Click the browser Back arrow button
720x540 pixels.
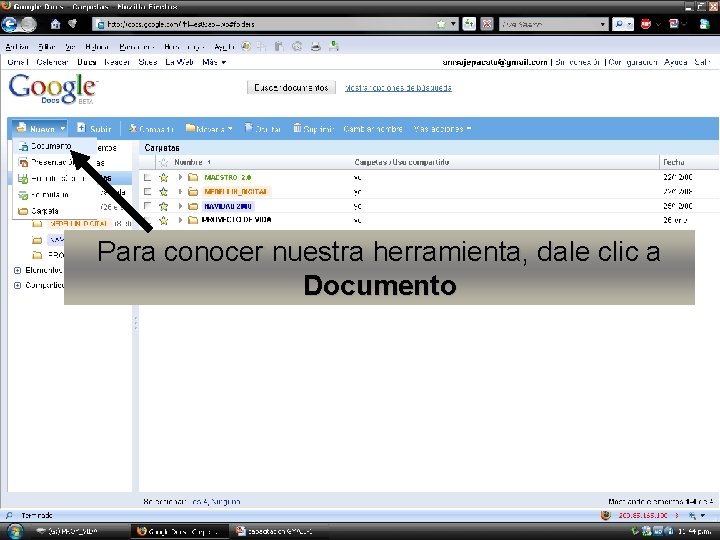9,24
